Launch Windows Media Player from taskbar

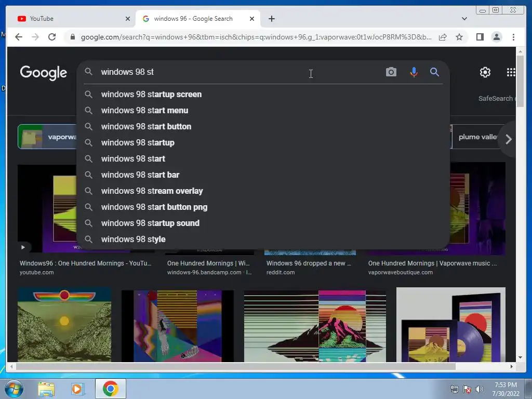tap(77, 389)
